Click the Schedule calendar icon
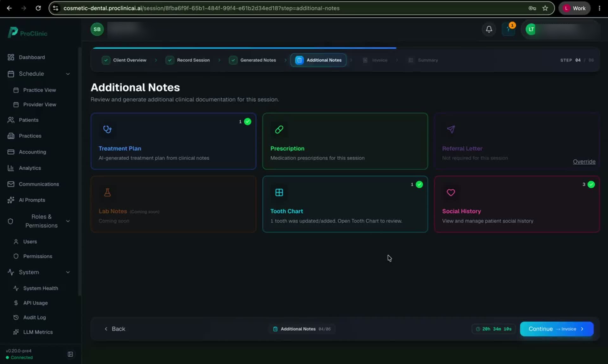The width and height of the screenshot is (608, 364). click(11, 74)
